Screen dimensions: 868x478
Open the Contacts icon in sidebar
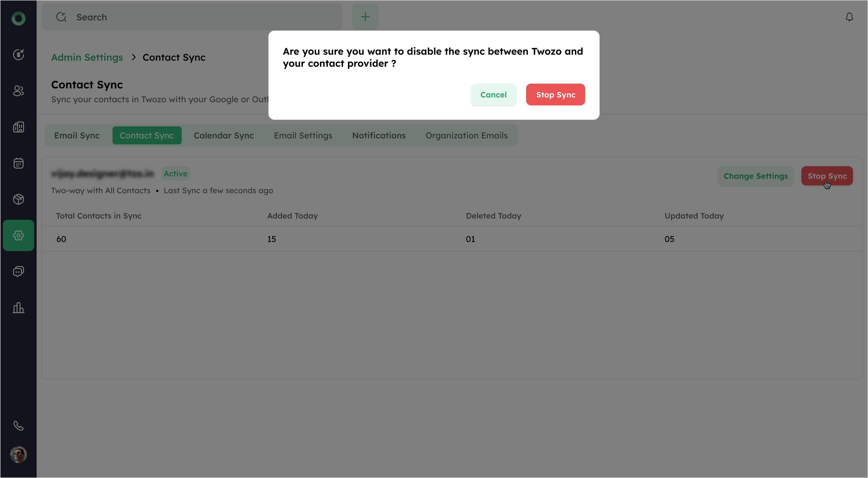coord(19,91)
